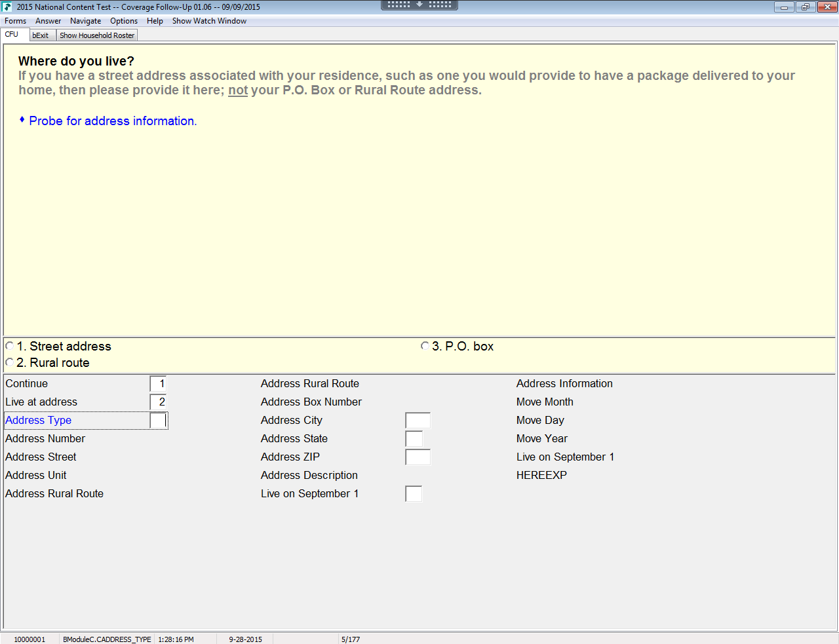The image size is (839, 644).
Task: Click the Live on September 1 input box
Action: click(x=414, y=494)
